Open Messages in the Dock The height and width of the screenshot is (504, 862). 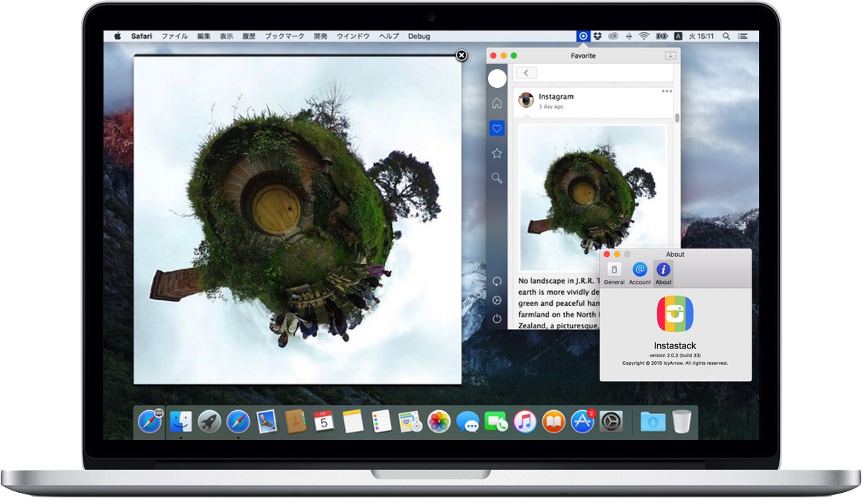pos(468,423)
